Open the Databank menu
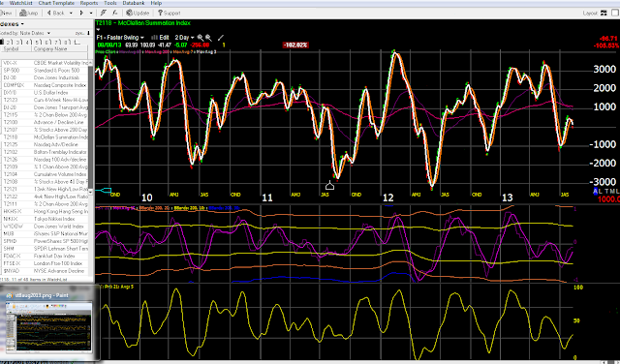This screenshot has width=620, height=364. tap(134, 3)
